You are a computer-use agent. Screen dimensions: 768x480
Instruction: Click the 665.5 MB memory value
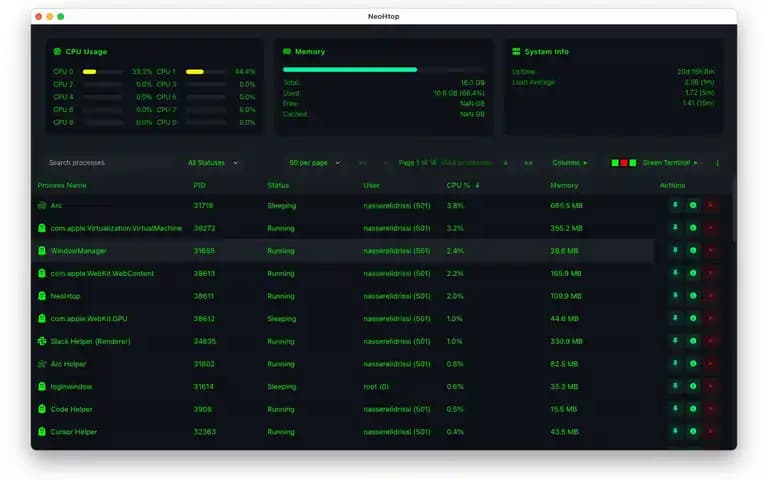pos(566,206)
